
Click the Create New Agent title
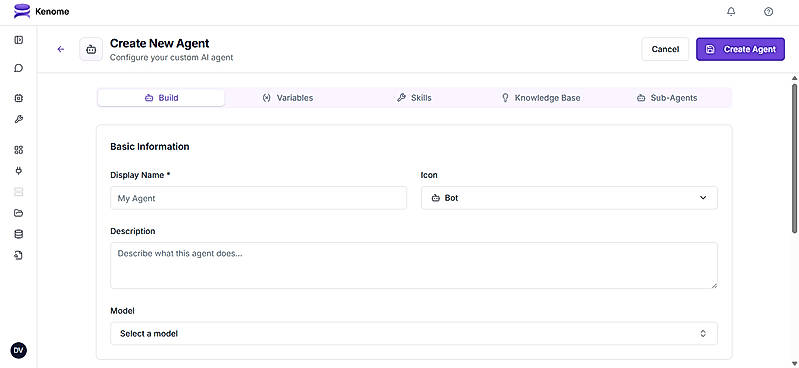click(x=159, y=44)
